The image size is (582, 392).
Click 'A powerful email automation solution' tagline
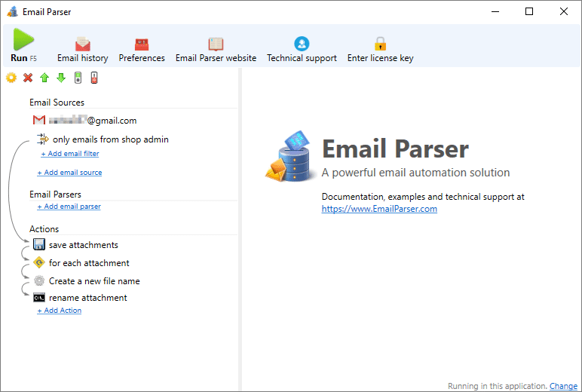415,172
